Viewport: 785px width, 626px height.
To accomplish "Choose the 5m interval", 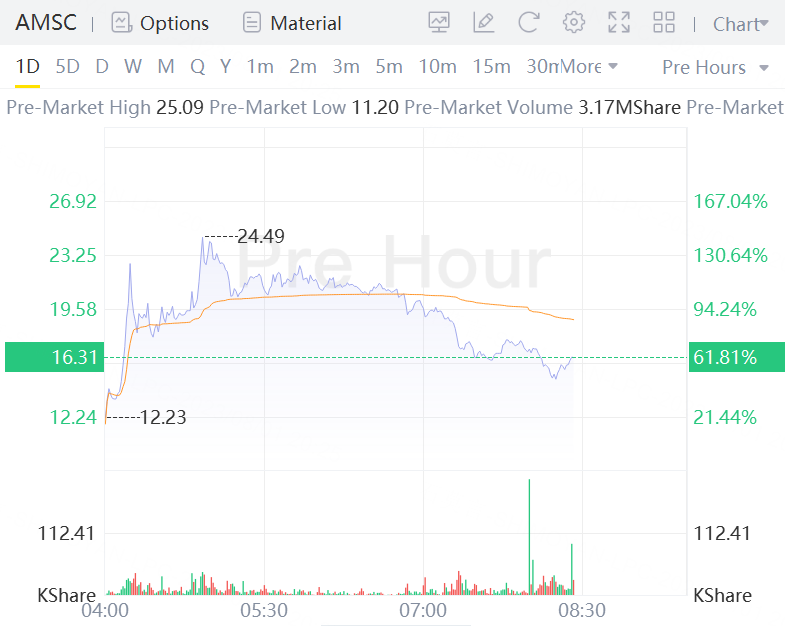I will click(389, 66).
